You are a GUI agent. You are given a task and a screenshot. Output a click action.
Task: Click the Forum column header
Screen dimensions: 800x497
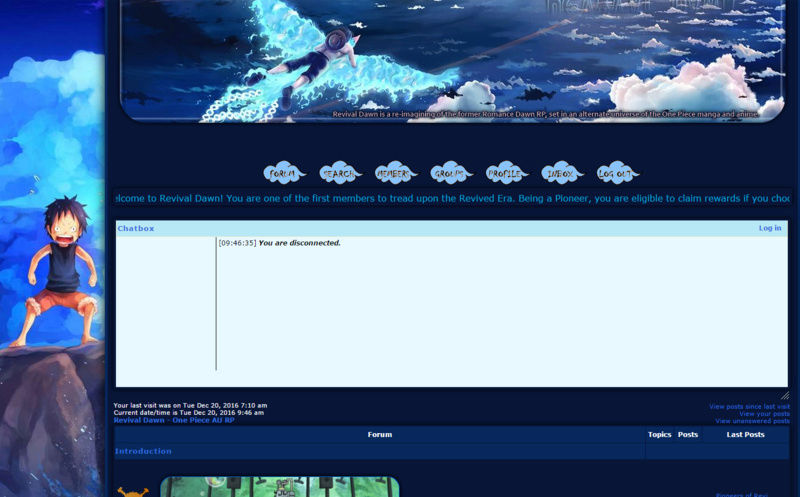coord(380,435)
